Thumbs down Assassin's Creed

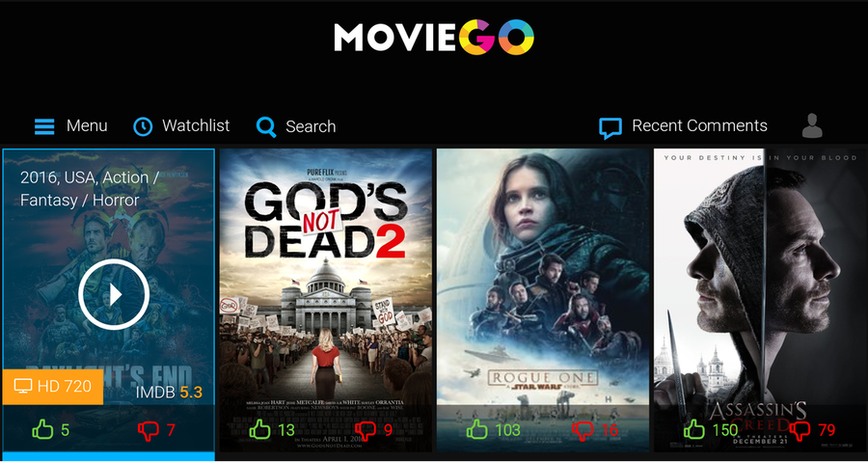800,430
